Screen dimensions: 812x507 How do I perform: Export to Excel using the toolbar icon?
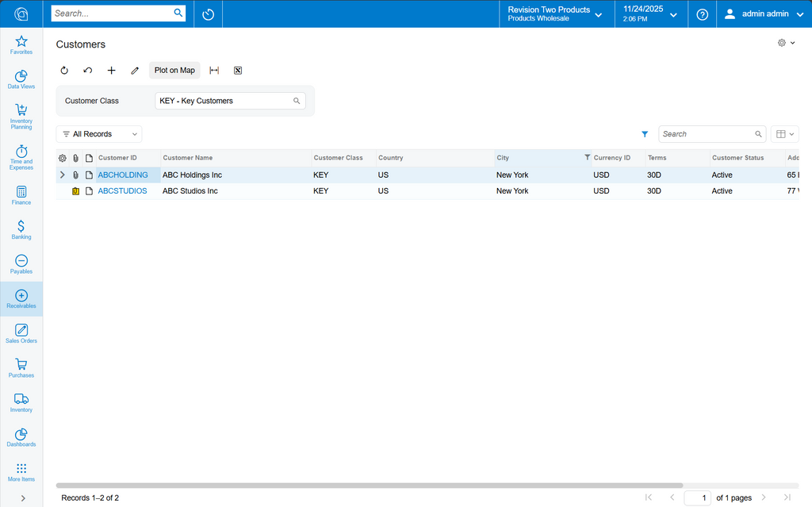click(237, 71)
